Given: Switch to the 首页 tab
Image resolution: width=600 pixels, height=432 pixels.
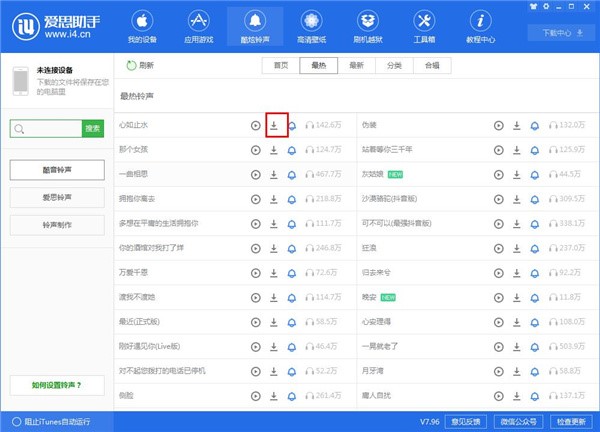Looking at the screenshot, I should [x=281, y=65].
